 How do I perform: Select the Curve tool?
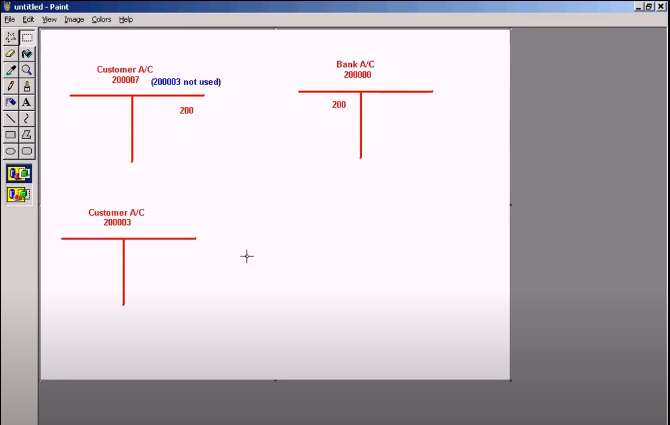coord(27,119)
